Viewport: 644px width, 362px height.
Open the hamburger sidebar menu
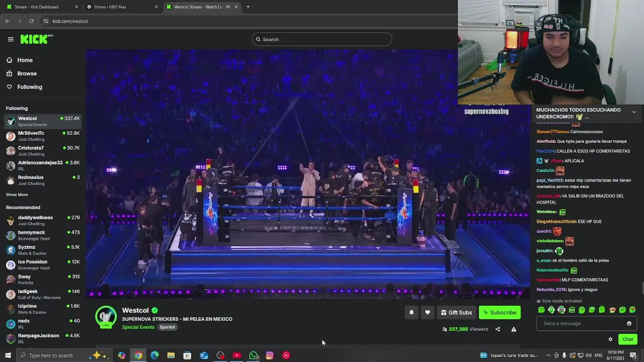(x=11, y=39)
